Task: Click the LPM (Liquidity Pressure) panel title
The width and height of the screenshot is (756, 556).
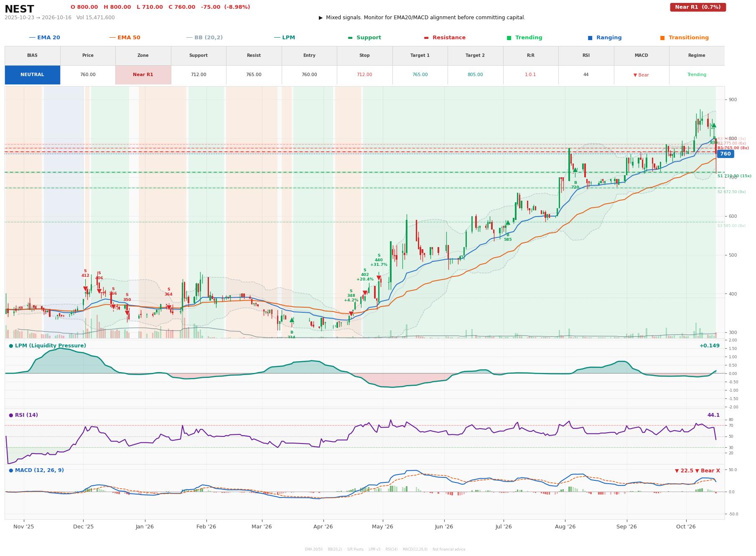Action: [x=47, y=346]
